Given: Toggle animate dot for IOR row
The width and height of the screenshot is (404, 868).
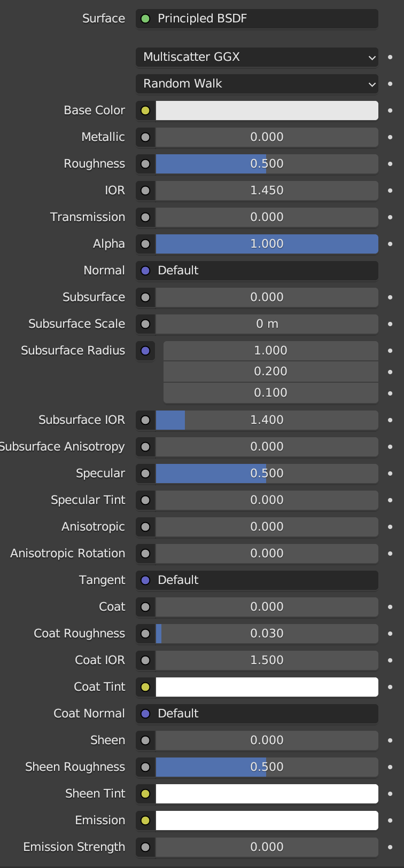Looking at the screenshot, I should (x=390, y=191).
